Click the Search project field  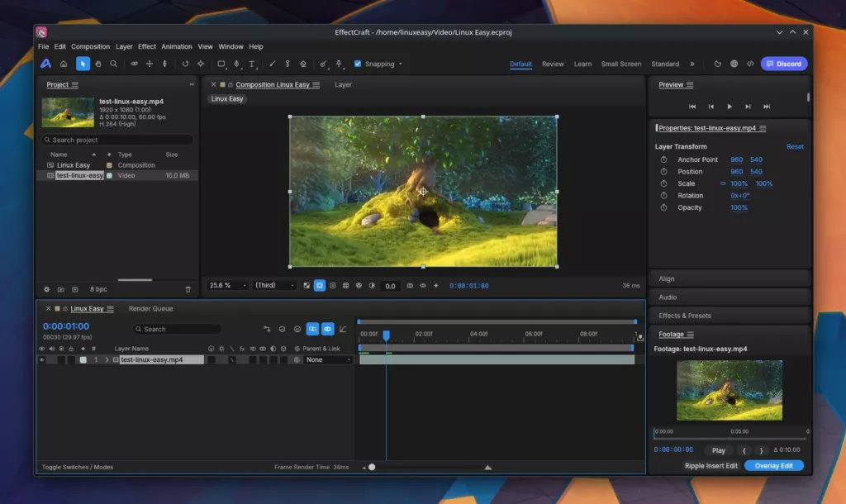pos(117,140)
